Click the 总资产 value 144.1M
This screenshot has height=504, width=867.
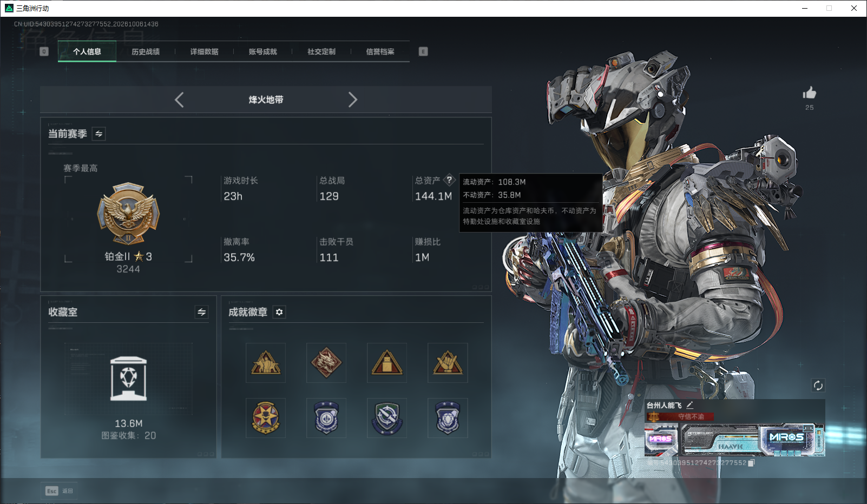(433, 196)
